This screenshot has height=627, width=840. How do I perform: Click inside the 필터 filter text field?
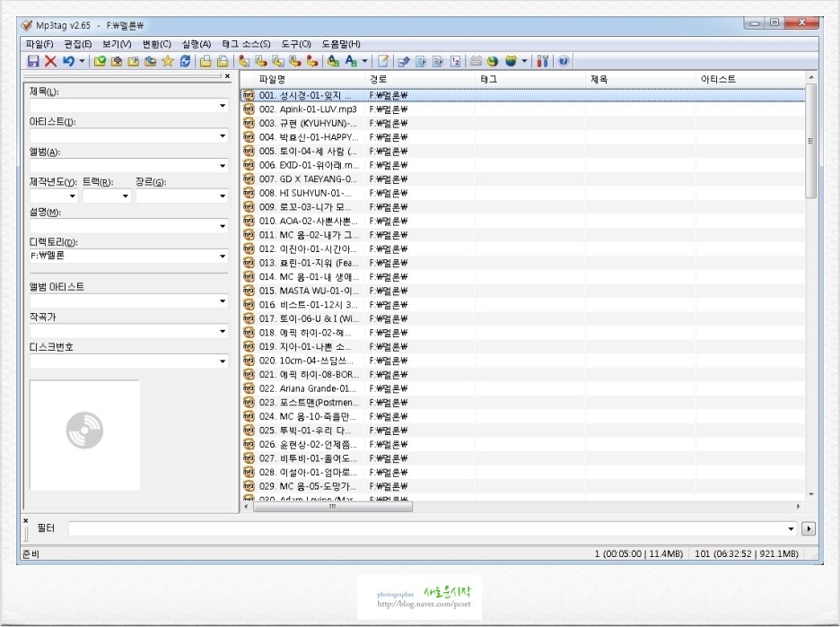[x=427, y=528]
